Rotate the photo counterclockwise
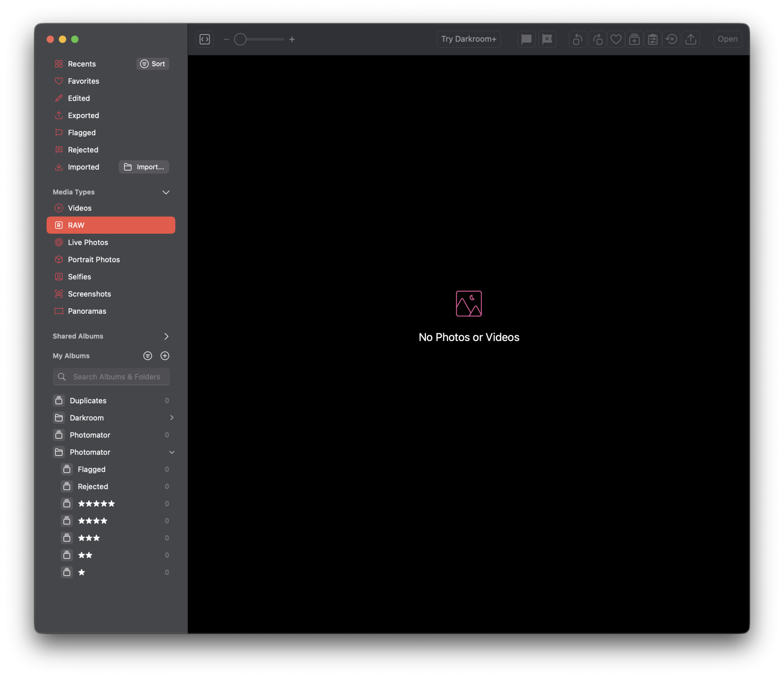This screenshot has height=679, width=784. (x=577, y=39)
